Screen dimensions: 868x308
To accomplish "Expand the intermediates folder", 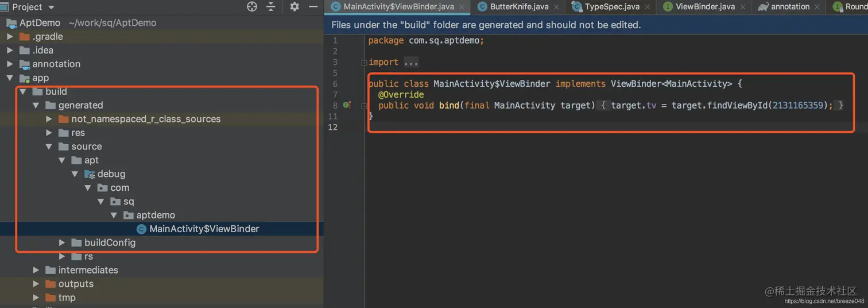I will (x=36, y=270).
